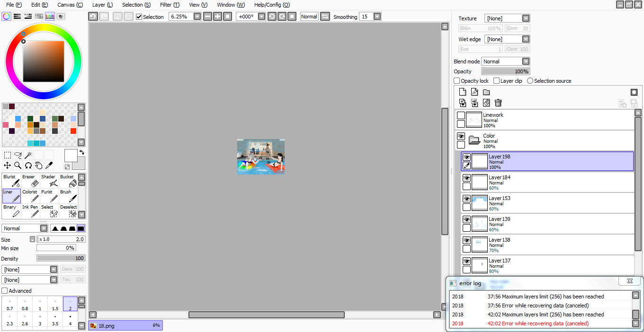Open the zoom percentage dropdown

click(197, 17)
